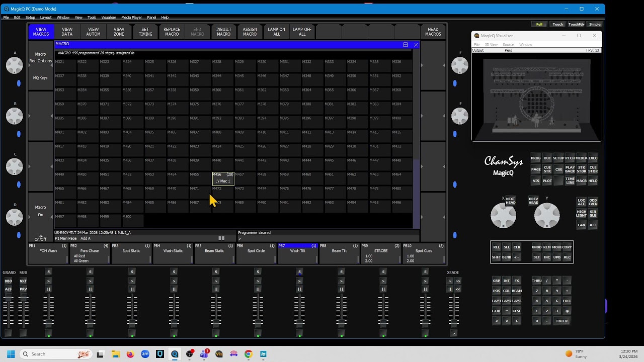
Task: Click SET TIMING soft button
Action: 145,32
